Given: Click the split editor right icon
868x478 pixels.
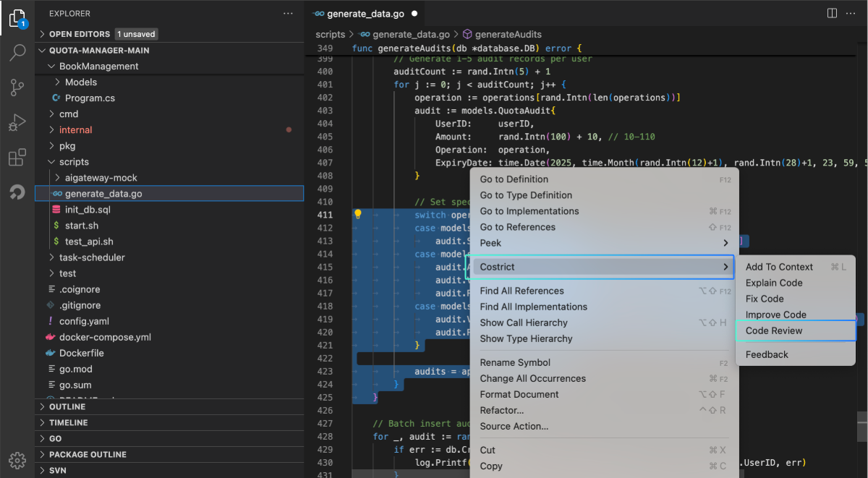Looking at the screenshot, I should [x=832, y=13].
